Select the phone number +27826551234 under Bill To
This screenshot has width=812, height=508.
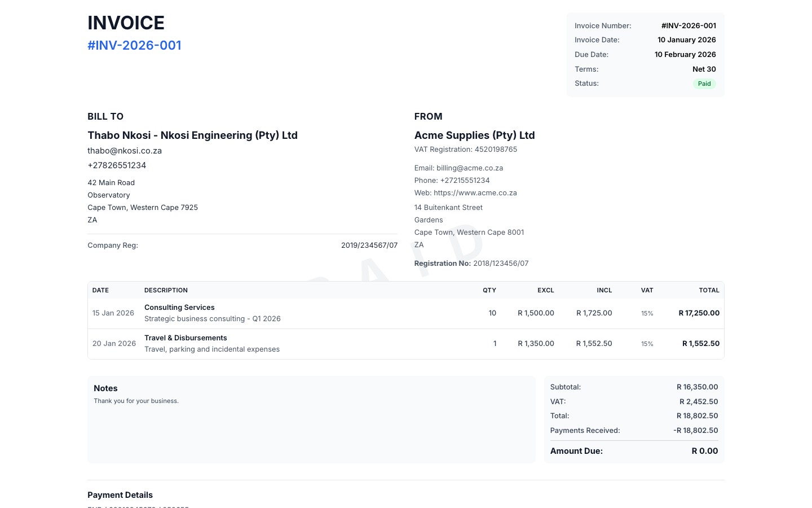[117, 165]
